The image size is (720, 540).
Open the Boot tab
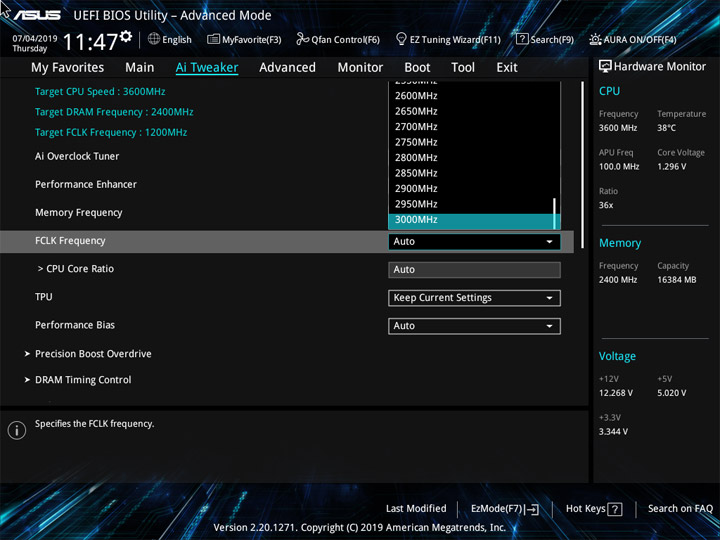pos(417,68)
